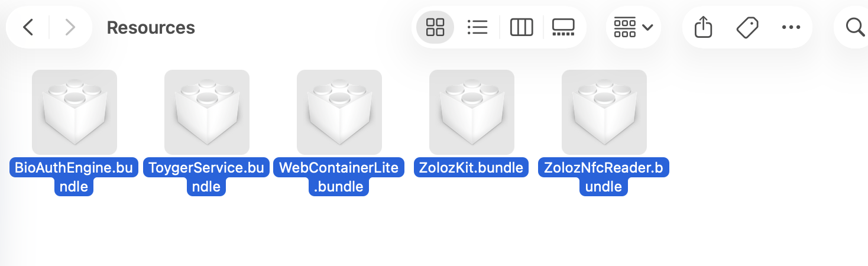Click the ZolozKit.bundle file name label
Screen dimensions: 868x266
(x=472, y=168)
